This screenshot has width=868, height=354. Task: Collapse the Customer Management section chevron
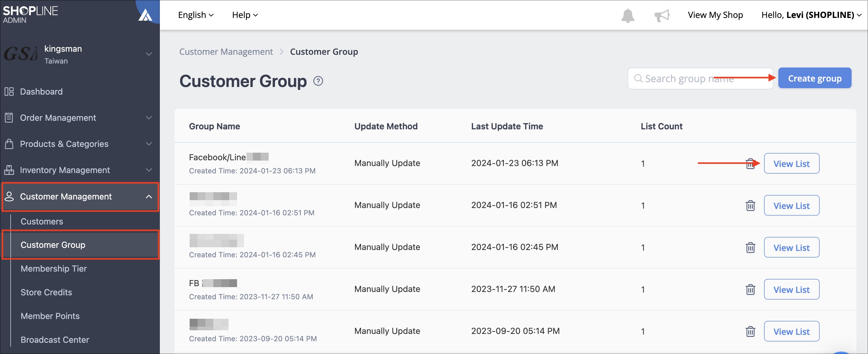[x=149, y=196]
